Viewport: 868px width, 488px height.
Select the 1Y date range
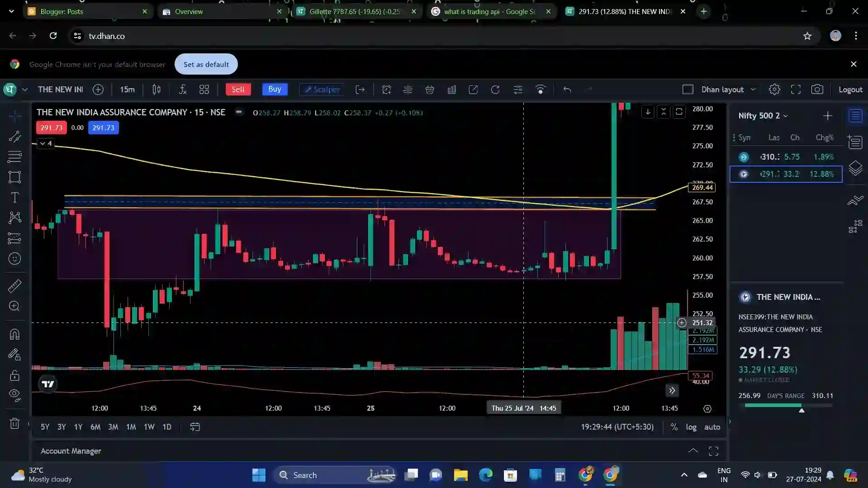[78, 427]
